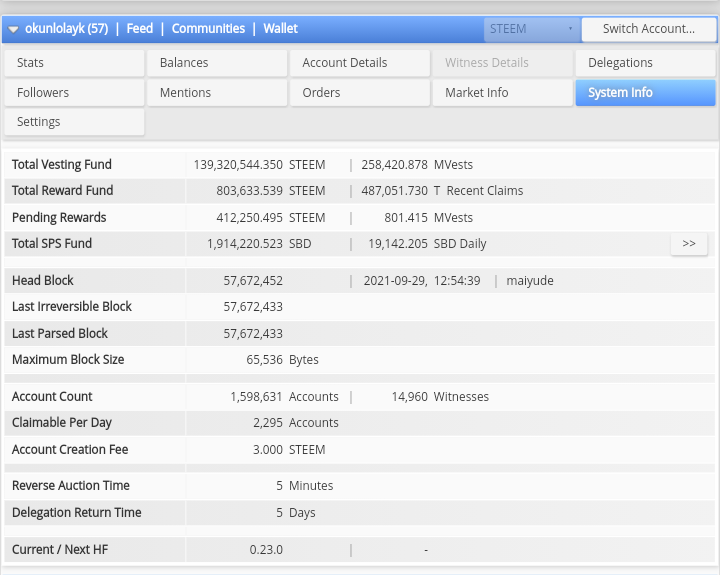This screenshot has width=720, height=575.
Task: Select the Witness Details tab
Action: 503,63
